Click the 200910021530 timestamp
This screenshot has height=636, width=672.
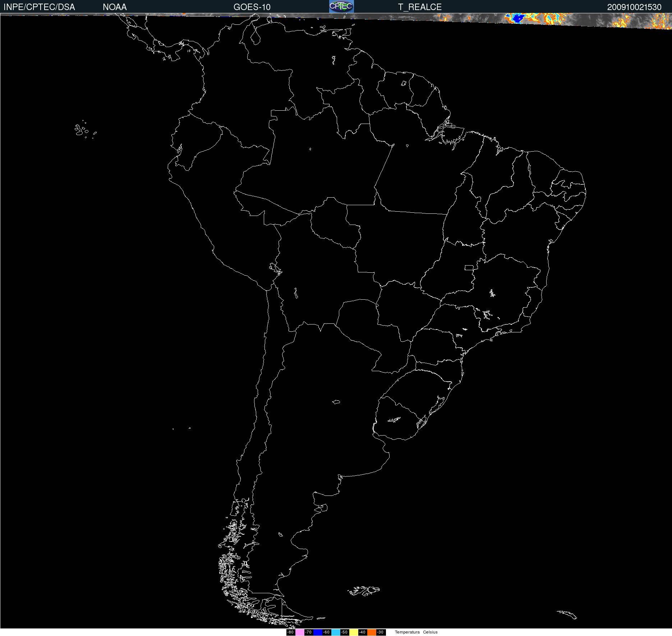(634, 7)
